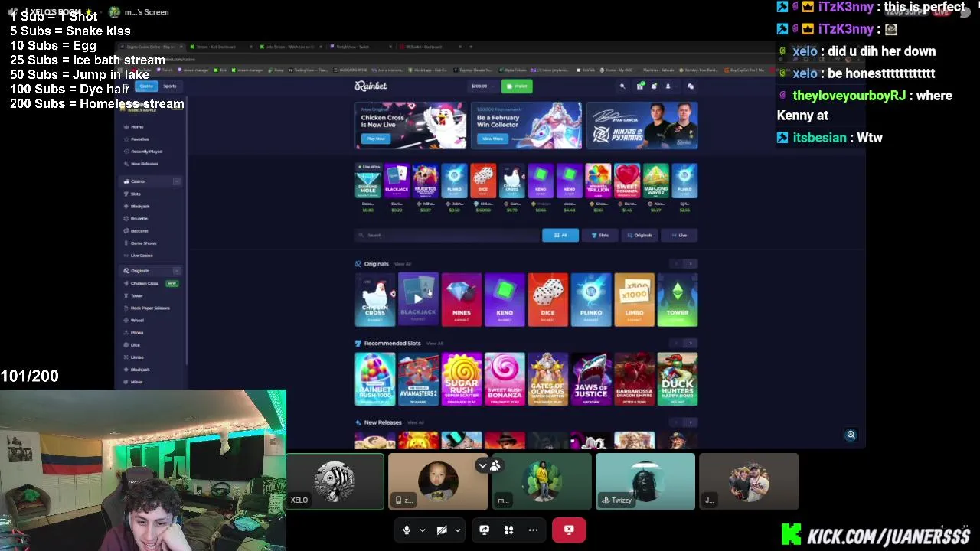The width and height of the screenshot is (980, 551).
Task: Open the user profile icon in header
Action: click(668, 86)
